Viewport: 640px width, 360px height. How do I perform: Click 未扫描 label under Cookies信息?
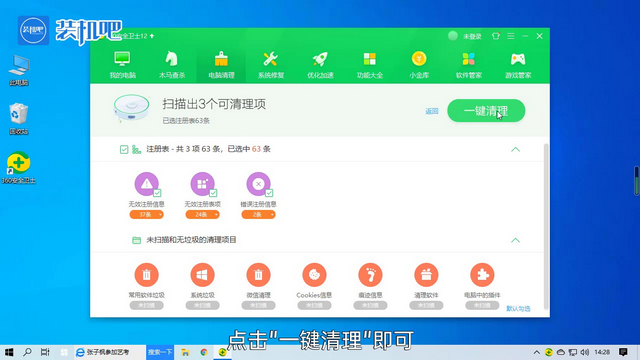(314, 305)
